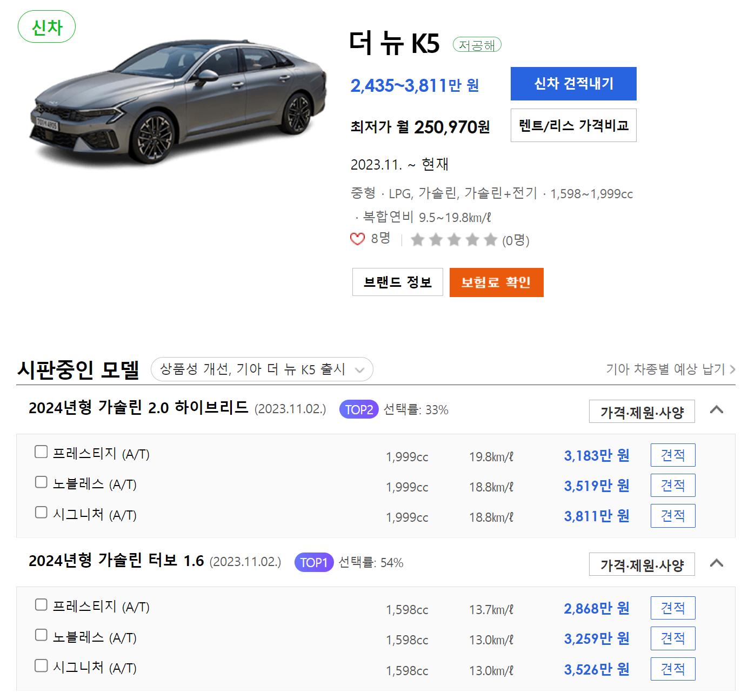Click 견적 for 3,259만 원 trim
This screenshot has width=755, height=700.
[x=673, y=638]
